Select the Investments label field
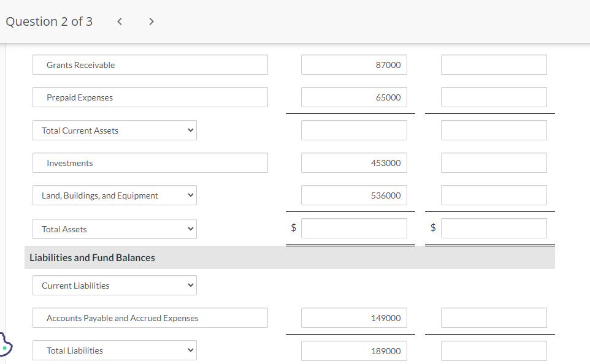The image size is (590, 364). tap(150, 162)
